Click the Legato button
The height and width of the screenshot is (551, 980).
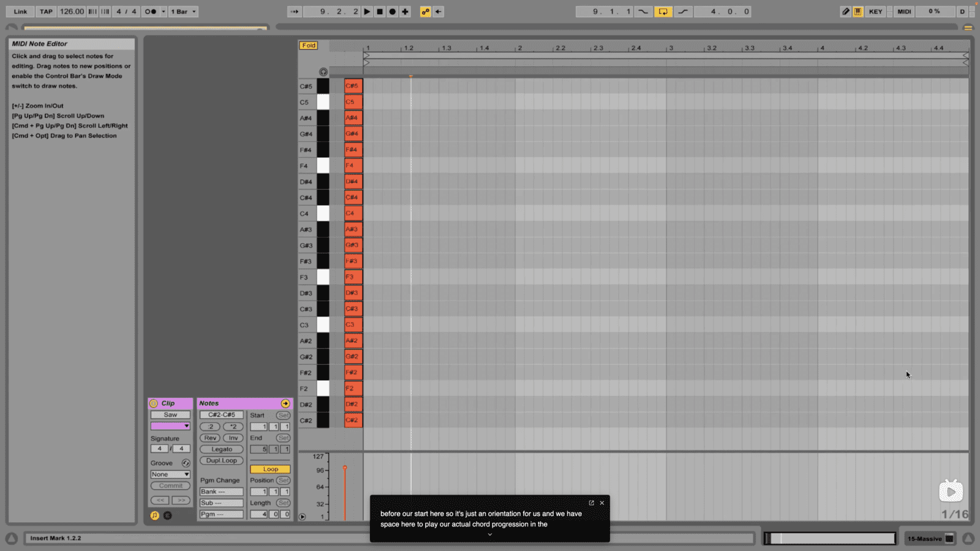click(222, 449)
